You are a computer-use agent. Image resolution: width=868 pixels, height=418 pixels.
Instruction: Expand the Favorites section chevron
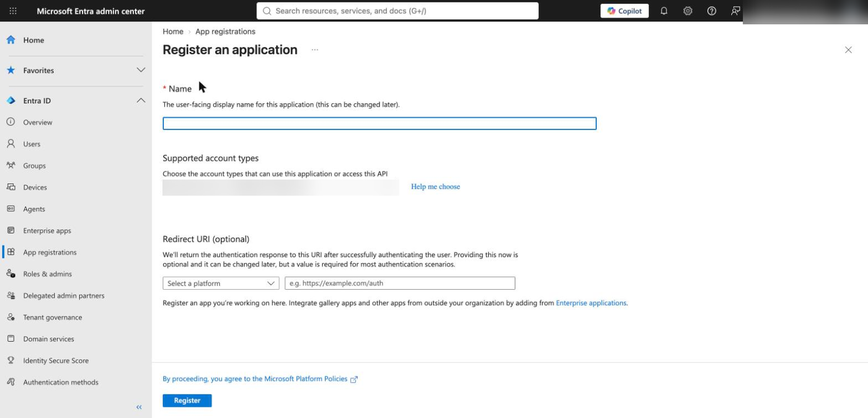(x=141, y=70)
